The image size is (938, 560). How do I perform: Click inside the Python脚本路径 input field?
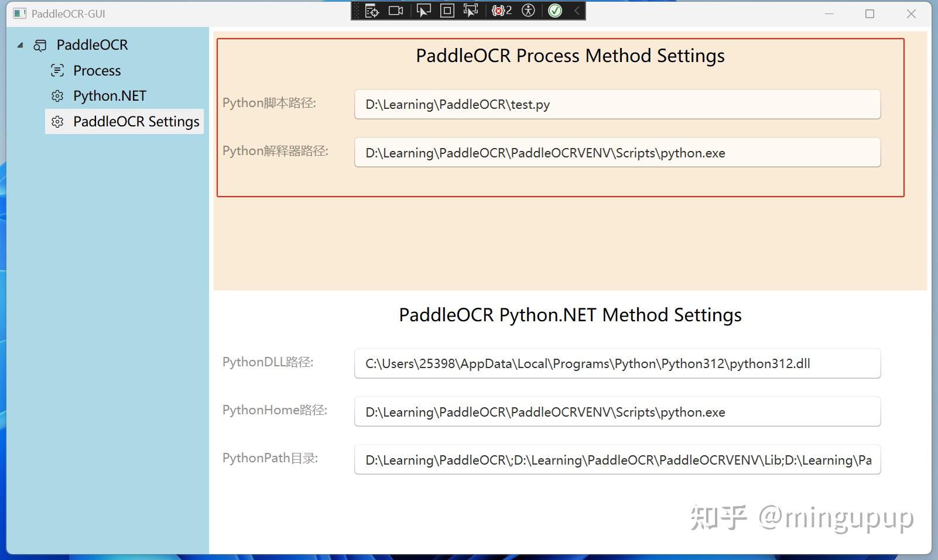click(617, 104)
